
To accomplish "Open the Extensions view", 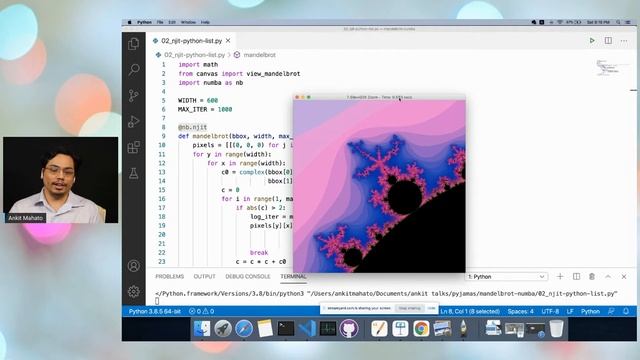I will [x=133, y=147].
